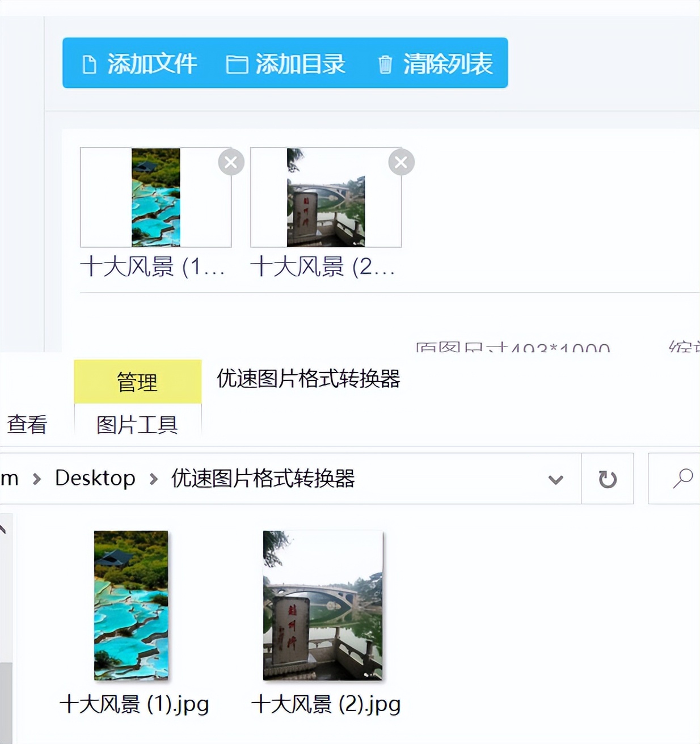
Task: Remove 十大风景 (1) using its X icon
Action: coord(230,162)
